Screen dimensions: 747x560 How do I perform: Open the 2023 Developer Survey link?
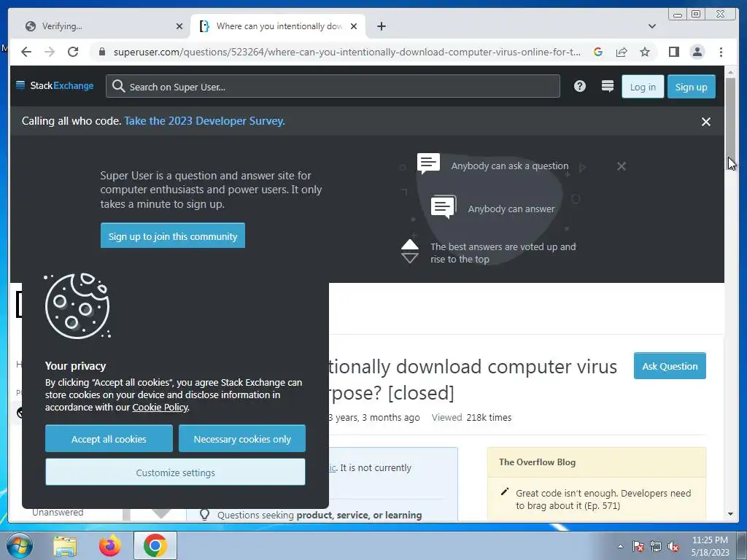[204, 121]
